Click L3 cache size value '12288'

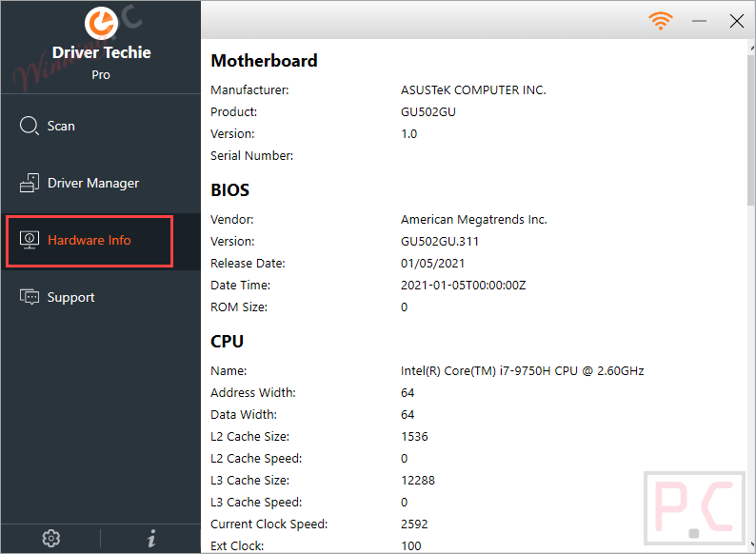418,481
